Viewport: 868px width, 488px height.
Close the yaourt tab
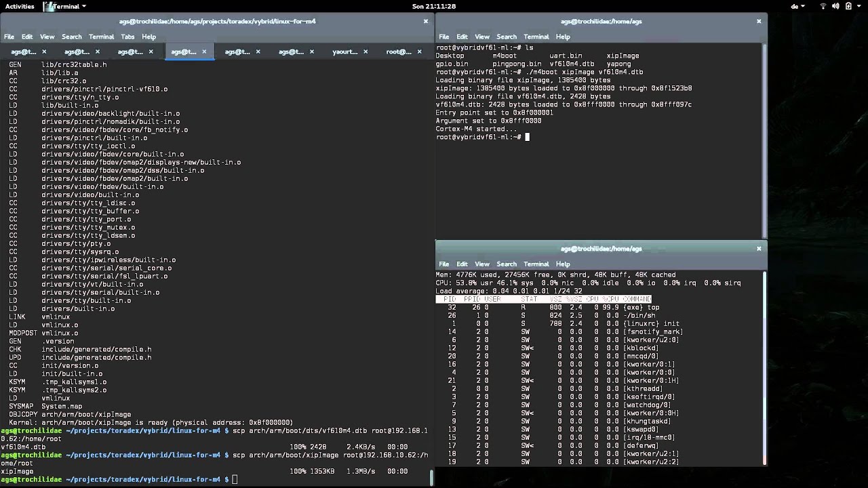click(366, 52)
